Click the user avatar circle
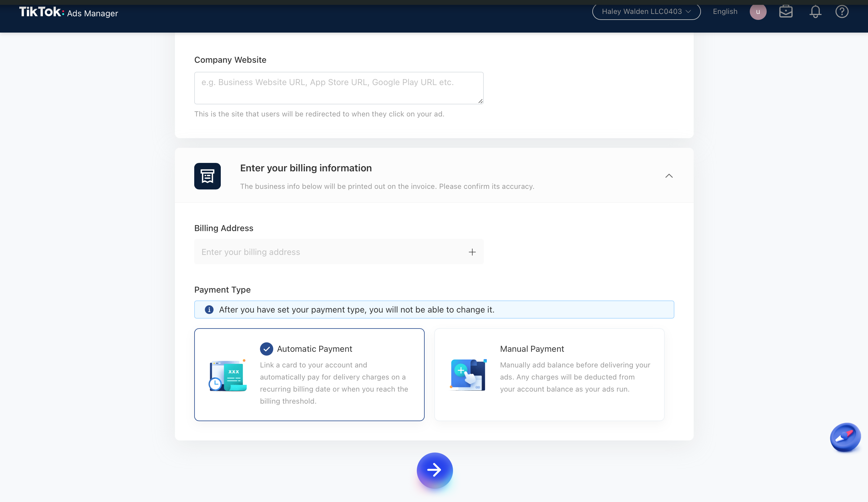868x502 pixels. [758, 12]
